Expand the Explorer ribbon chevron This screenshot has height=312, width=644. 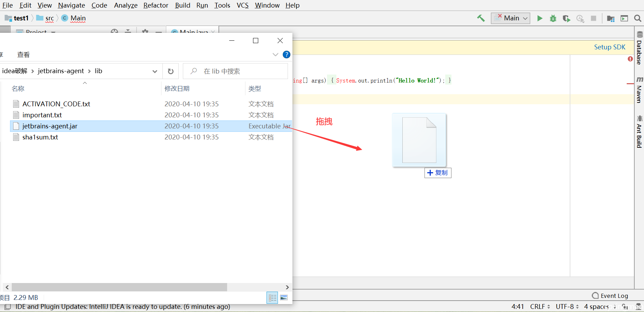coord(275,55)
